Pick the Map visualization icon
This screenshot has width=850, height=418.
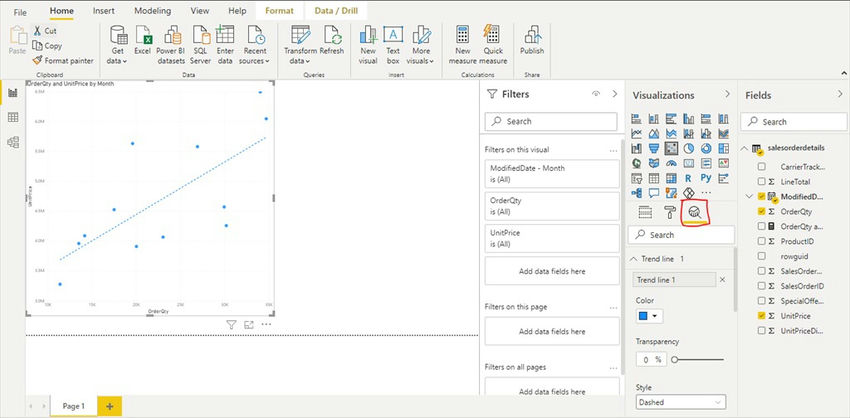click(636, 163)
